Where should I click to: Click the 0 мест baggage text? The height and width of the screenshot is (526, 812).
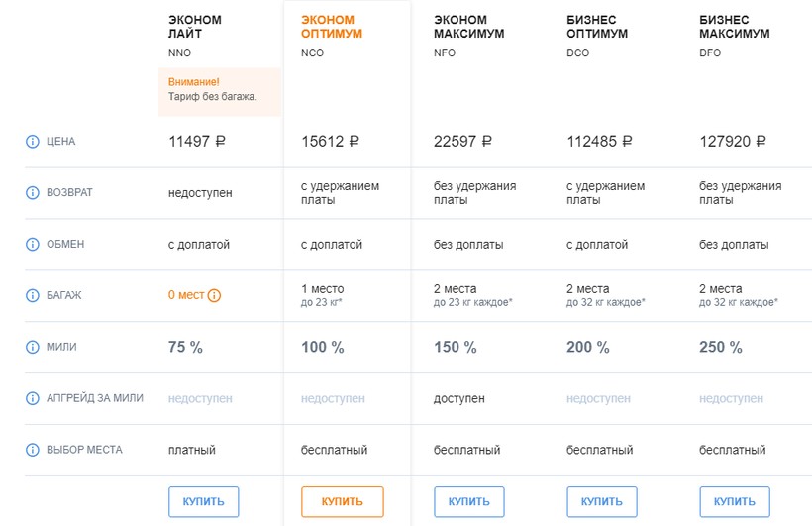186,295
